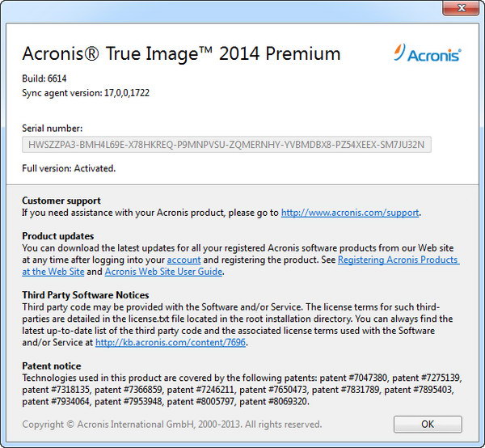Click the Patent notice heading
This screenshot has width=485, height=448.
click(x=52, y=366)
